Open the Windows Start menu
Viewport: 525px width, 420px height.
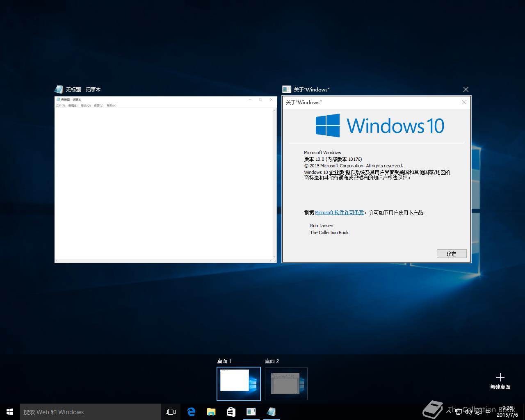[10, 412]
